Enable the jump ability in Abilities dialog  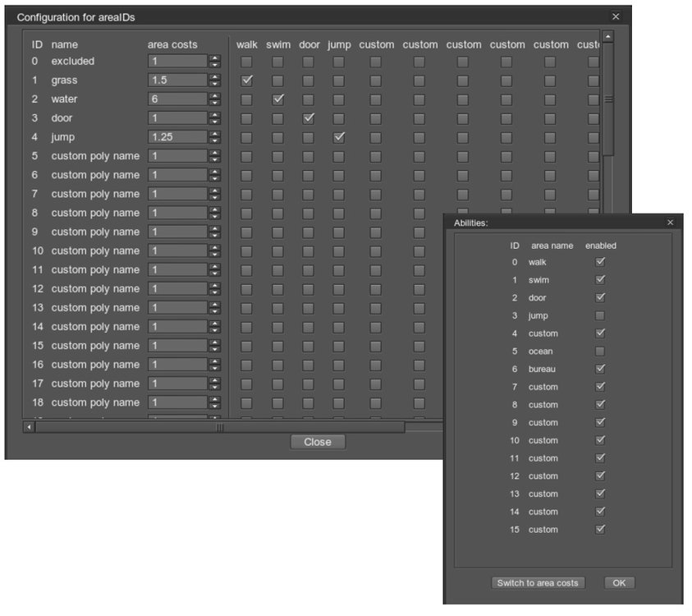coord(599,315)
